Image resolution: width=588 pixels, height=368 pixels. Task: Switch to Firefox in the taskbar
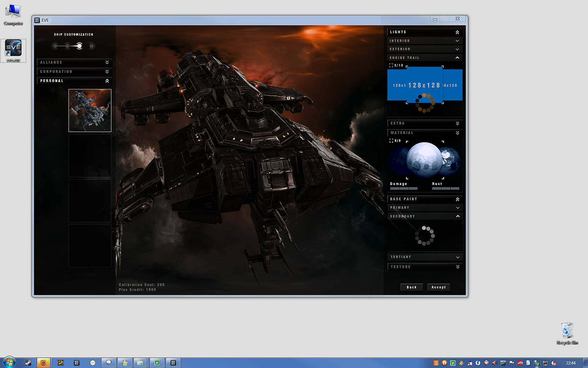[x=43, y=363]
